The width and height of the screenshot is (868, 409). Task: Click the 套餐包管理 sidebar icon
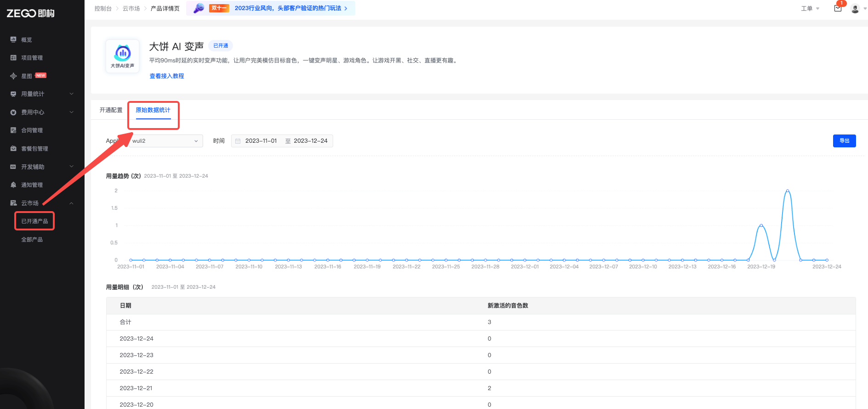tap(13, 149)
